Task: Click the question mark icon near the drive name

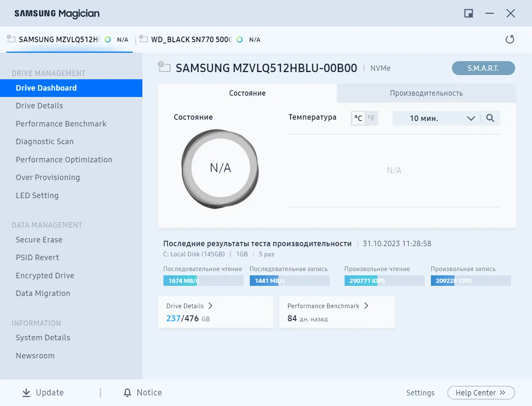Action: tap(160, 63)
